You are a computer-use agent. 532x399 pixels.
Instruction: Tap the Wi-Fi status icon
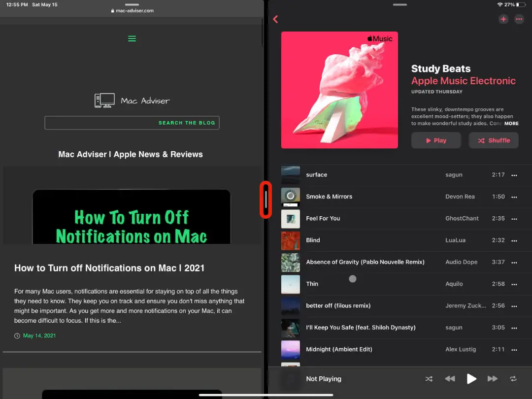pyautogui.click(x=500, y=5)
